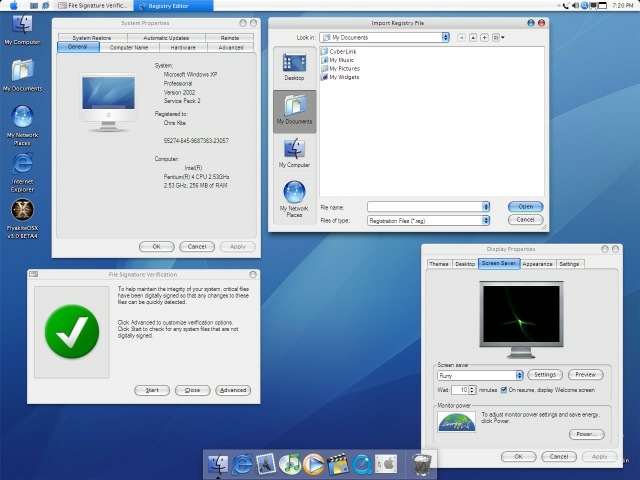Open My Documents desktop icon
640x480 pixels.
click(22, 76)
